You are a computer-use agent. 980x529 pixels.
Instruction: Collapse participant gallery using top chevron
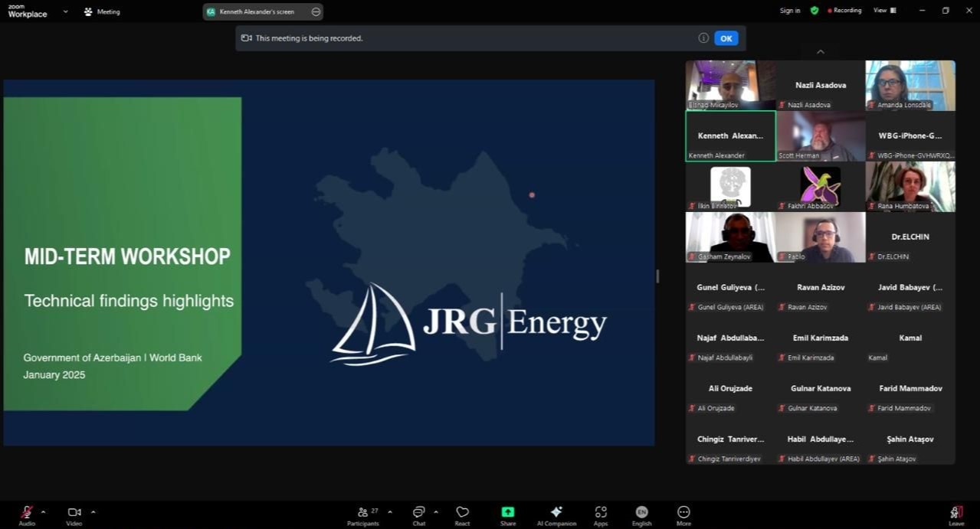click(x=821, y=52)
